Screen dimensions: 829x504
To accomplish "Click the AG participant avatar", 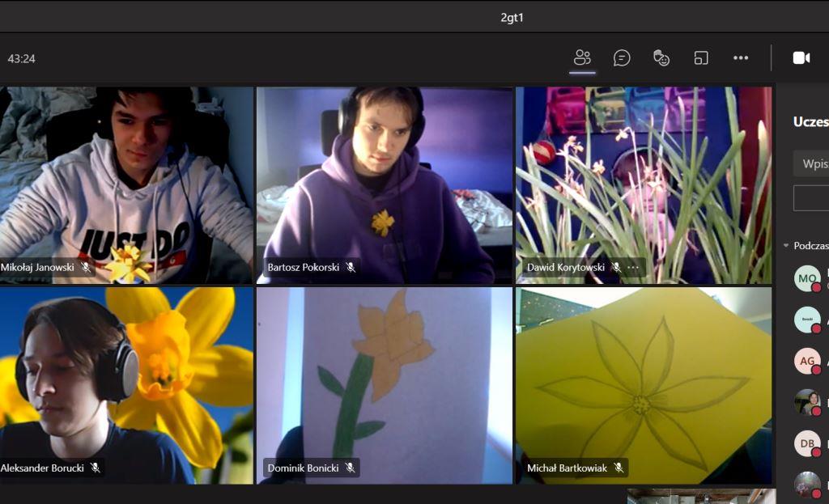I will coord(807,361).
